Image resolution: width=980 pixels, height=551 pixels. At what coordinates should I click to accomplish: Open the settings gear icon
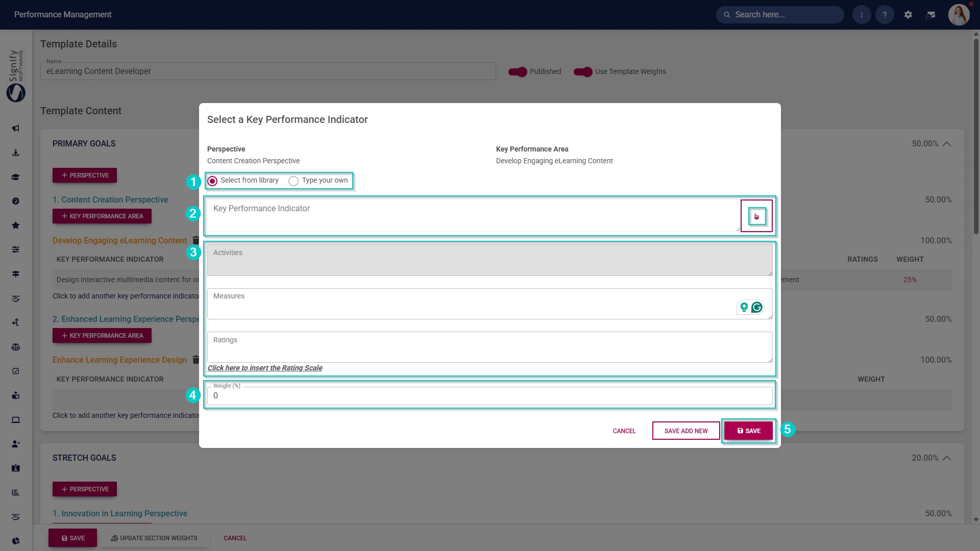pos(908,15)
